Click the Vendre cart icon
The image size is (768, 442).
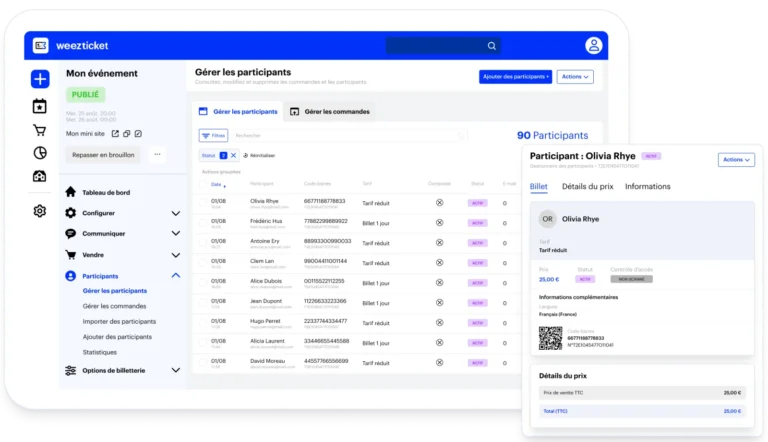(x=71, y=255)
